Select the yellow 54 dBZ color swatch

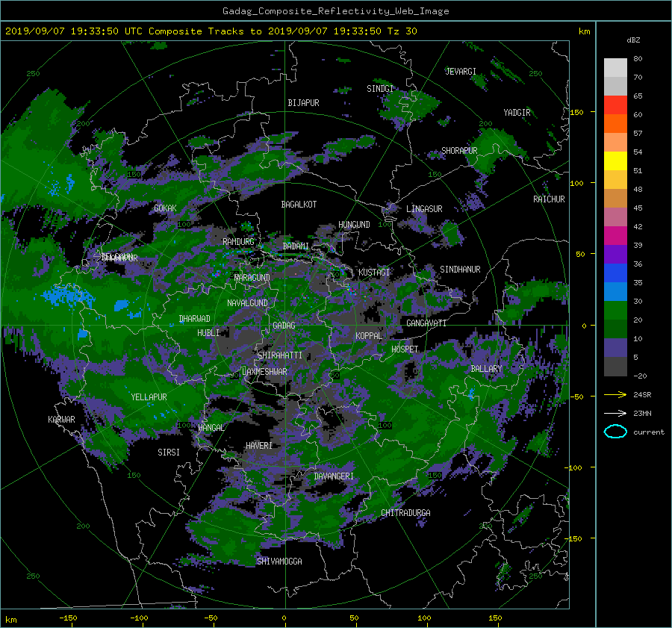click(615, 161)
